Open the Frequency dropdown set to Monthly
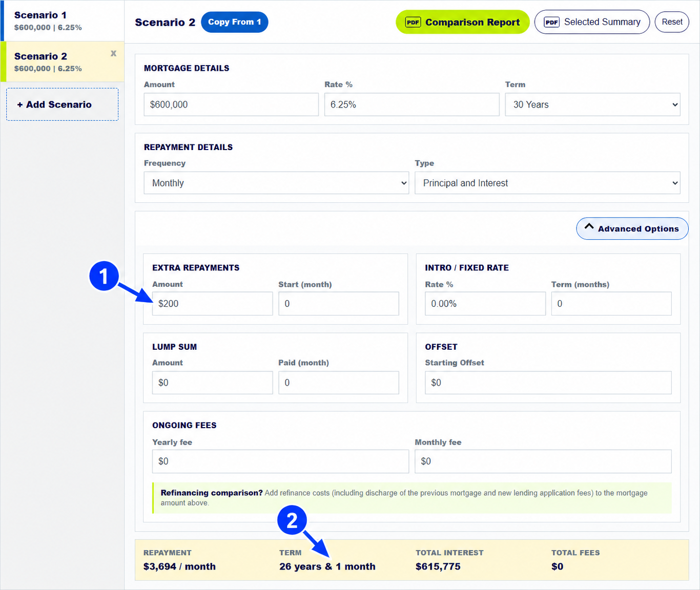700x590 pixels. (x=276, y=183)
